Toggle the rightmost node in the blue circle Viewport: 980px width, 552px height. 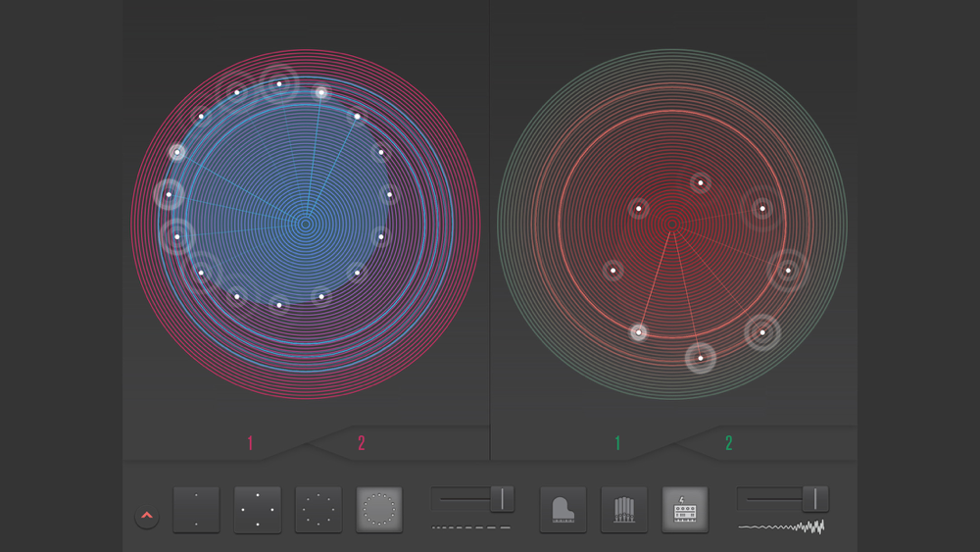pyautogui.click(x=389, y=194)
